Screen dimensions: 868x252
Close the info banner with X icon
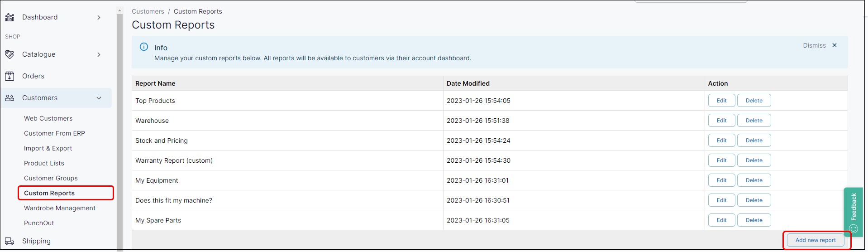(x=835, y=45)
